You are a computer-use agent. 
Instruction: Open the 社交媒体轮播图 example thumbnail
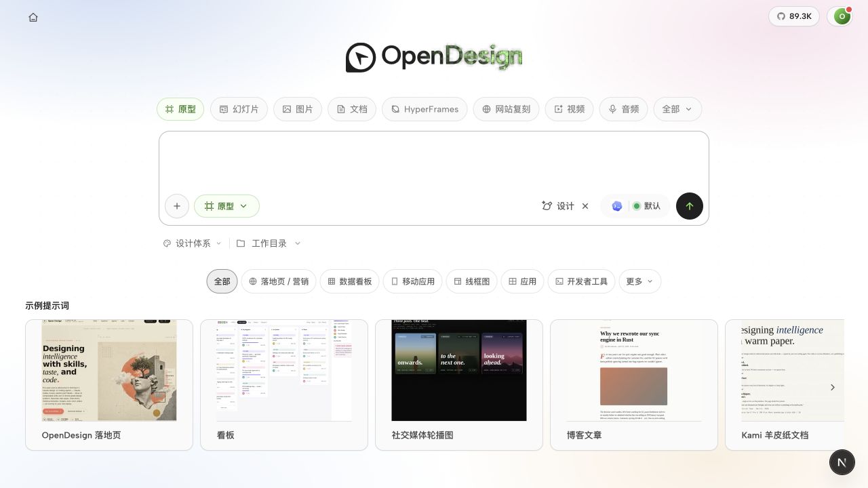(459, 370)
